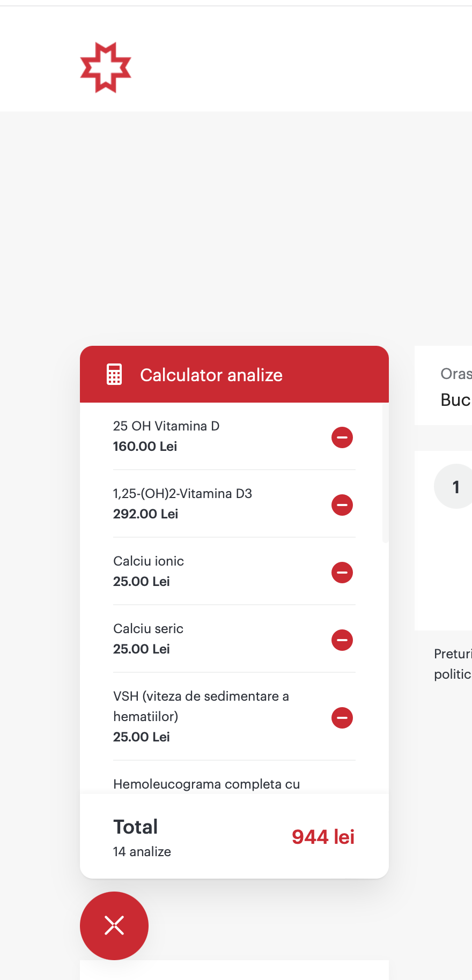Click the 944 lei total amount
The height and width of the screenshot is (980, 472).
(x=323, y=837)
